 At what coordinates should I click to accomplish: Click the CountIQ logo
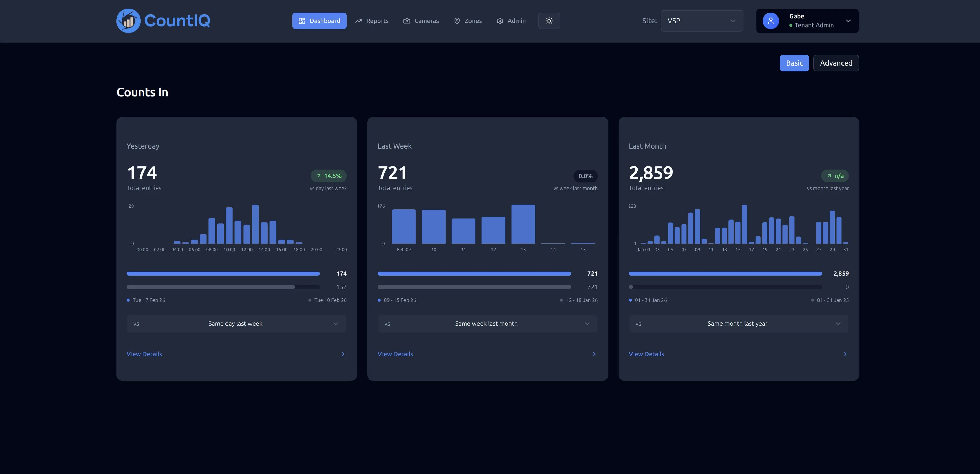(x=163, y=21)
